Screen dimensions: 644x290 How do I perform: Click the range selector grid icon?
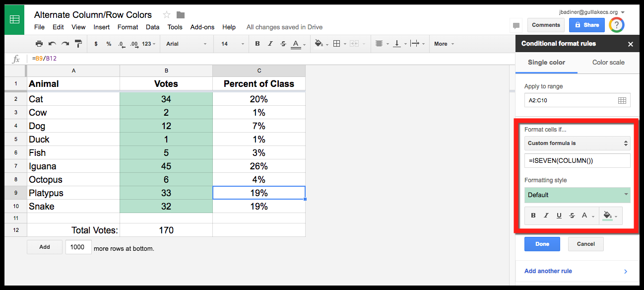(622, 100)
